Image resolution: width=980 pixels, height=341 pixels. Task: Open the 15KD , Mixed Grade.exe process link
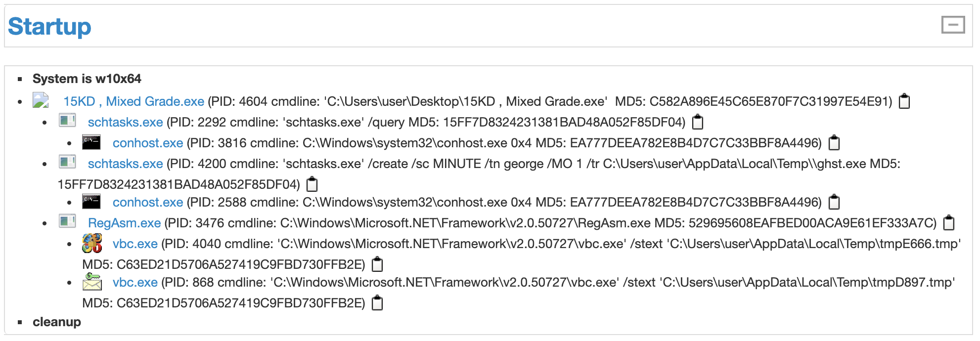tap(134, 101)
